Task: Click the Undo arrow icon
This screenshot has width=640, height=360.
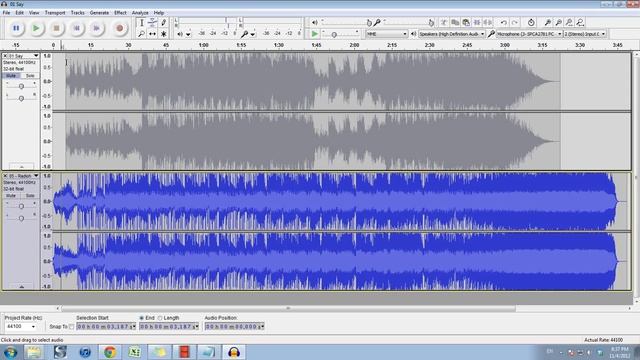Action: [x=504, y=22]
